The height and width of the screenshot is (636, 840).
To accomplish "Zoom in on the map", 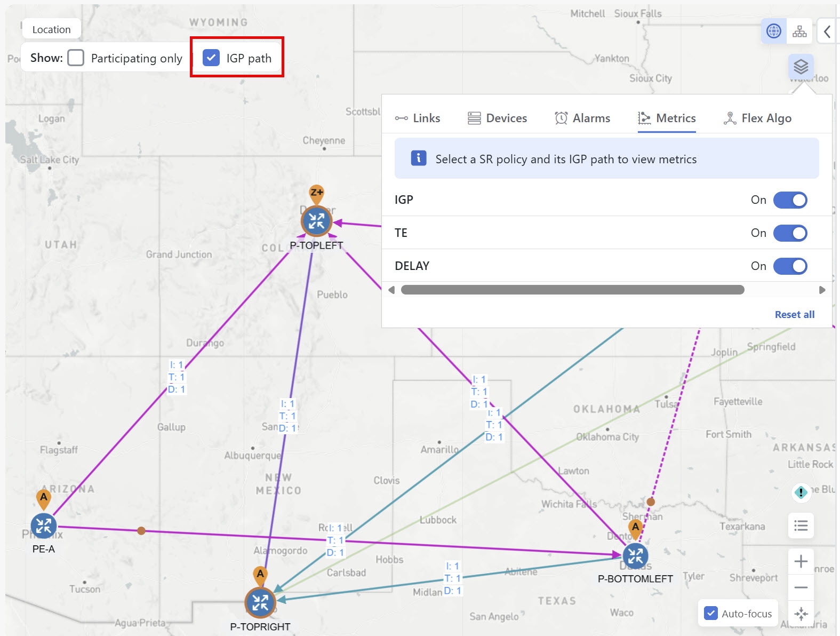I will [x=801, y=561].
